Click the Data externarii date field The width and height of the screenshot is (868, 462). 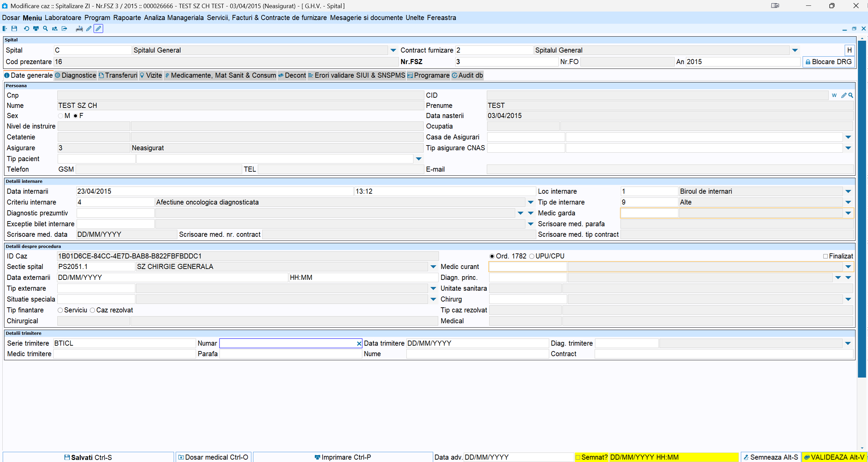[172, 277]
